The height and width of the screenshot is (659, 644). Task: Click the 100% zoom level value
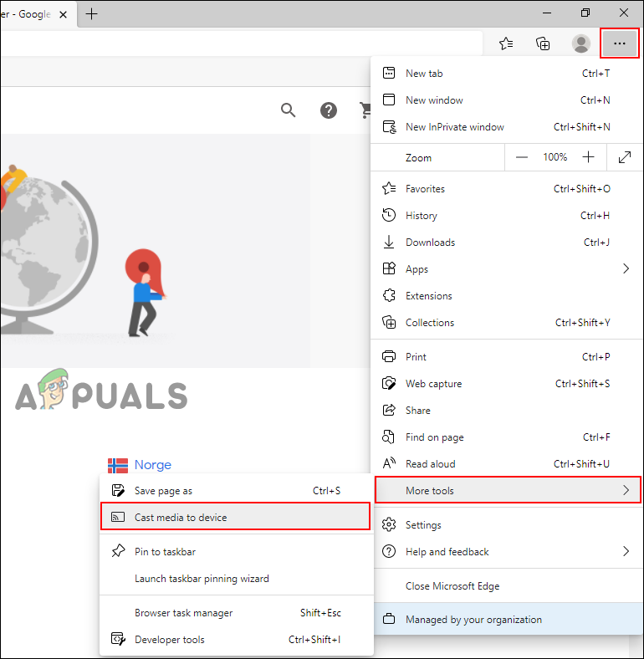click(x=555, y=157)
